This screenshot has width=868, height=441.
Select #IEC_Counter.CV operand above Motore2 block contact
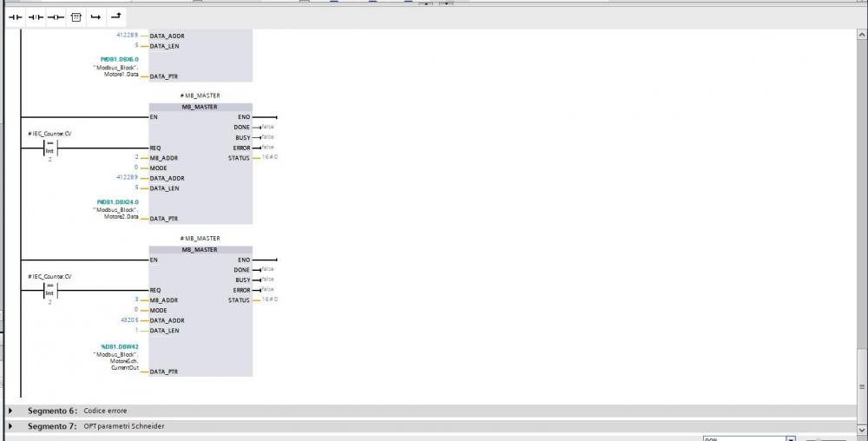pos(49,134)
